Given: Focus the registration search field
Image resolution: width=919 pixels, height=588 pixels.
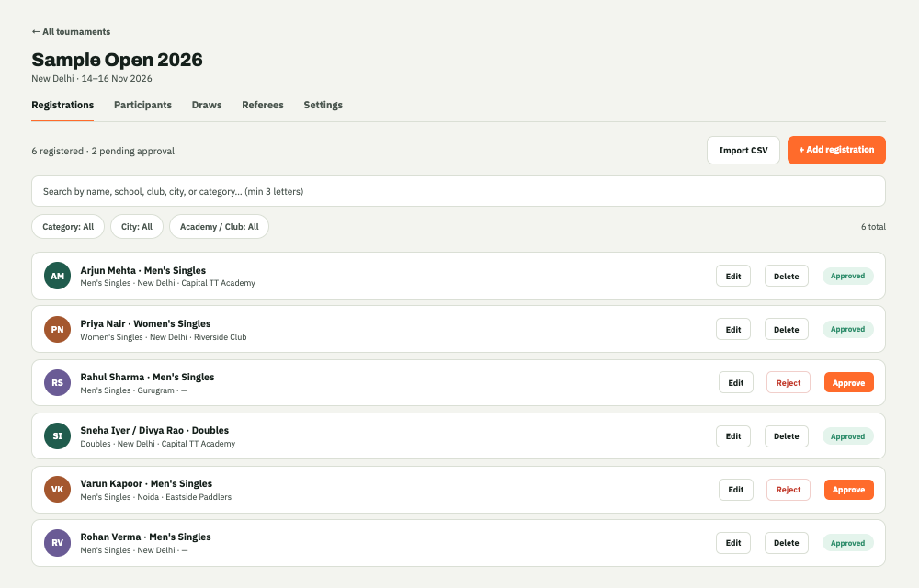Looking at the screenshot, I should pos(459,191).
